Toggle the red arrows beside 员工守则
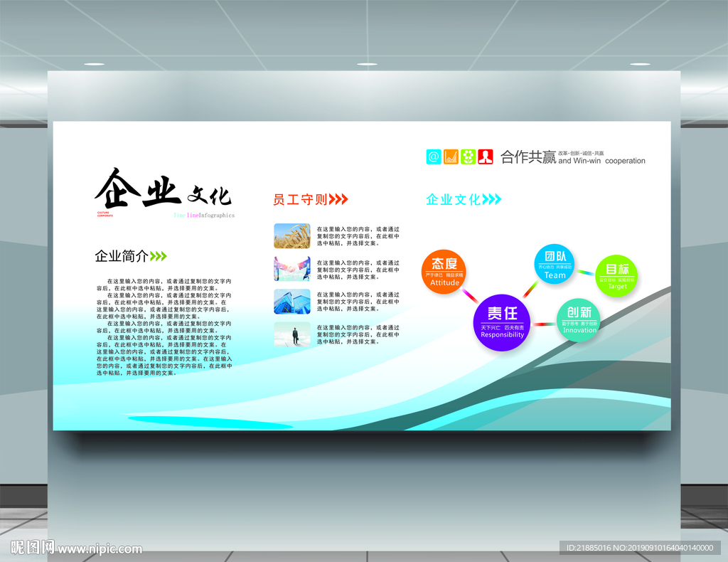Viewport: 728px width, 562px height. click(x=337, y=198)
